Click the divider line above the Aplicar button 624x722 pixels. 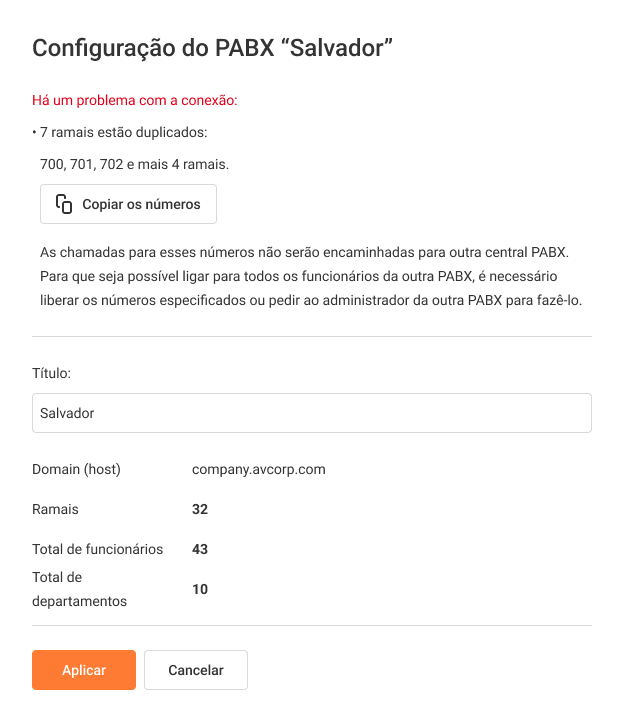[x=311, y=626]
